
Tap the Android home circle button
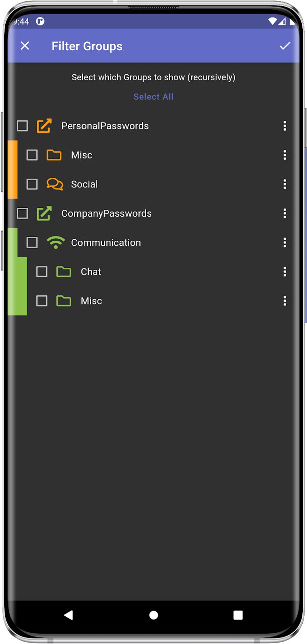[x=153, y=615]
